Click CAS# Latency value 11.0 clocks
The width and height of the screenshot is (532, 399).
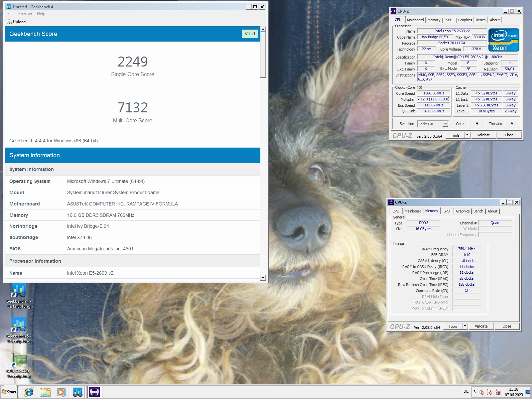(466, 261)
